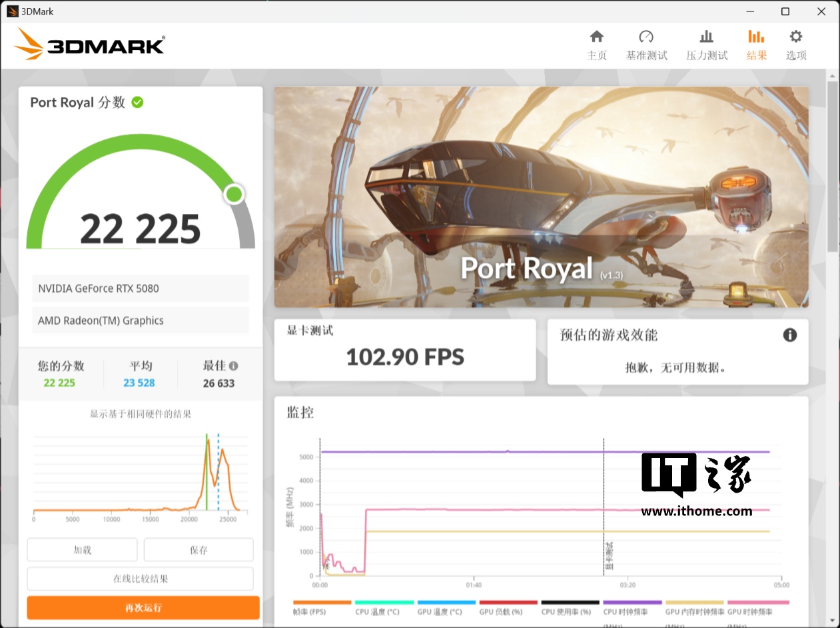Click the 保存 save button

(x=199, y=550)
